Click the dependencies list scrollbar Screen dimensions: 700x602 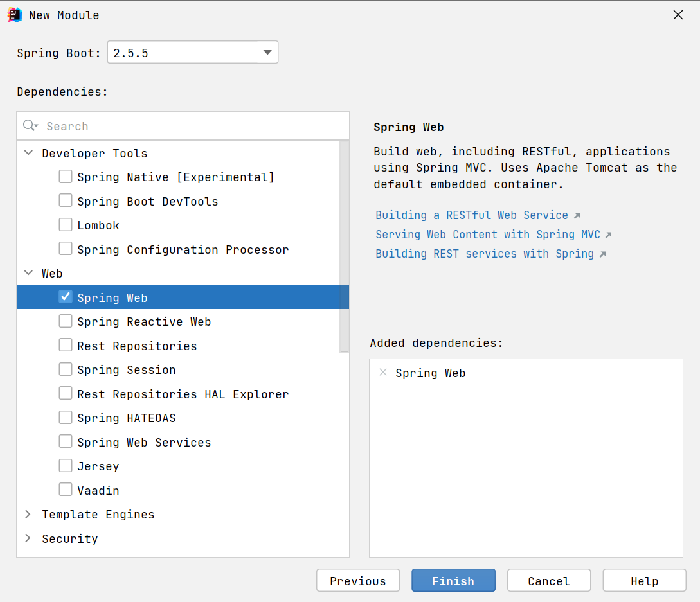point(344,246)
